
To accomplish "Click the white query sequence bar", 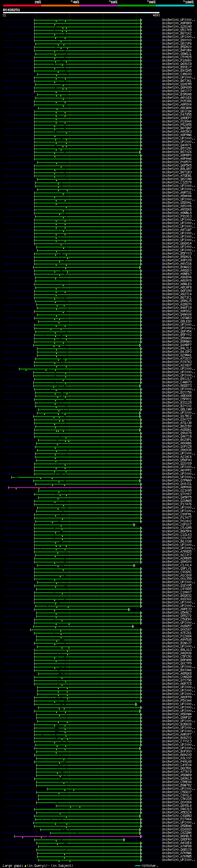I will [81, 13].
